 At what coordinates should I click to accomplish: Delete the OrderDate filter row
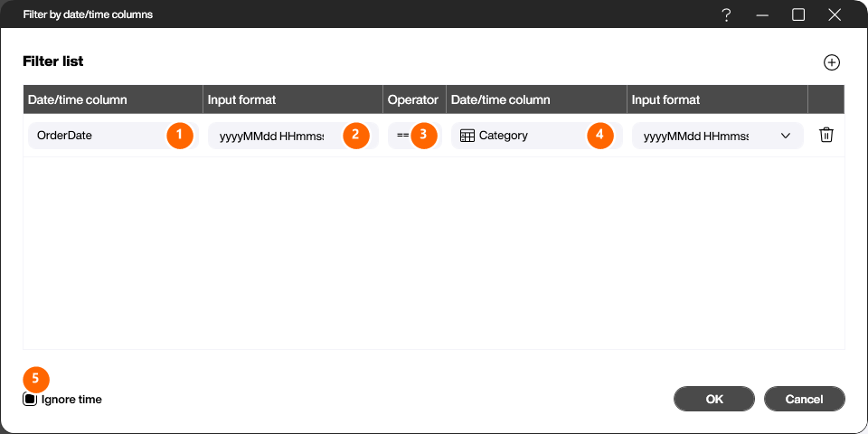(826, 135)
